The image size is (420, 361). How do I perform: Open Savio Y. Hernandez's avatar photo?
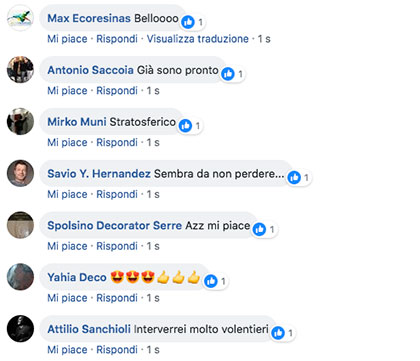point(20,173)
